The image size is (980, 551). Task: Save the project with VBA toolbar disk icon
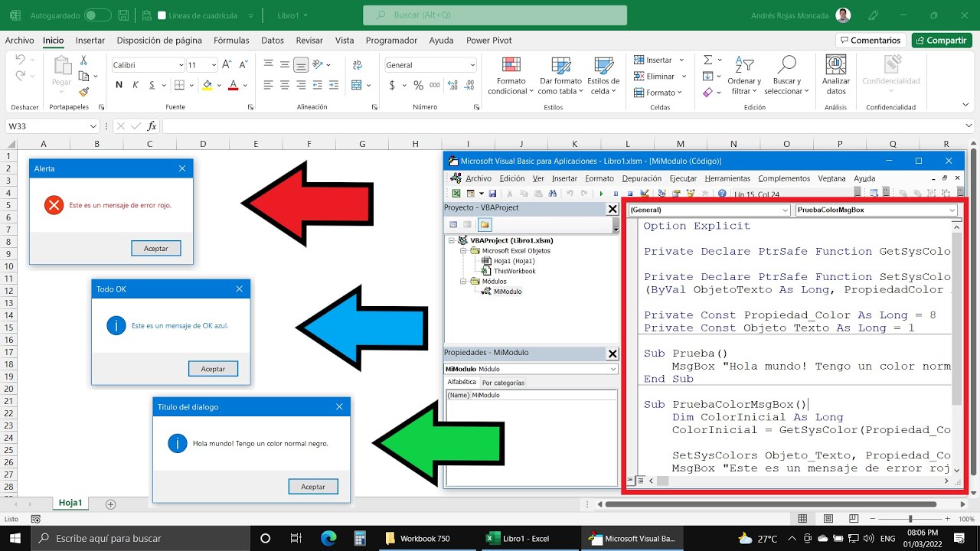coord(492,194)
